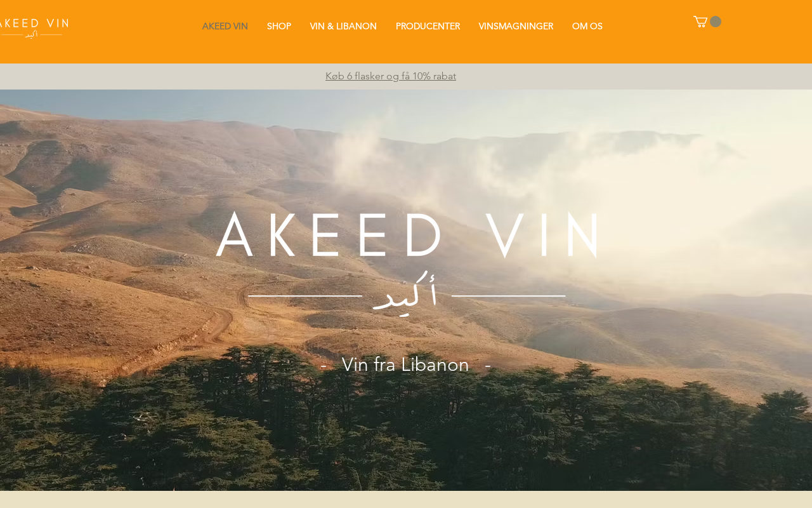Viewport: 812px width, 508px height.
Task: Go to VIN & LIBANON page
Action: [343, 26]
